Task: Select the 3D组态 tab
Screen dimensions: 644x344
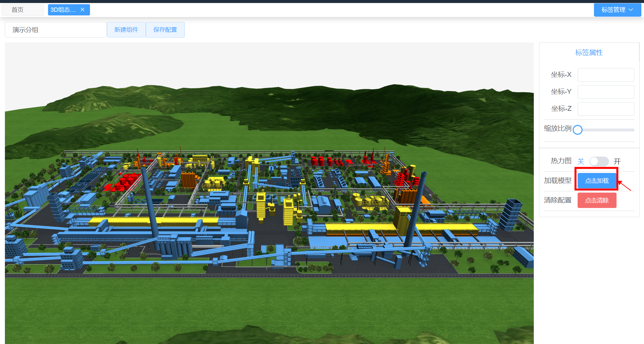Action: 63,10
